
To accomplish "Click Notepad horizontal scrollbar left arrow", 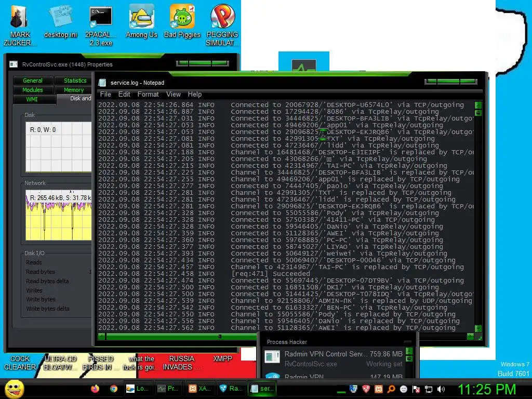I will point(101,337).
